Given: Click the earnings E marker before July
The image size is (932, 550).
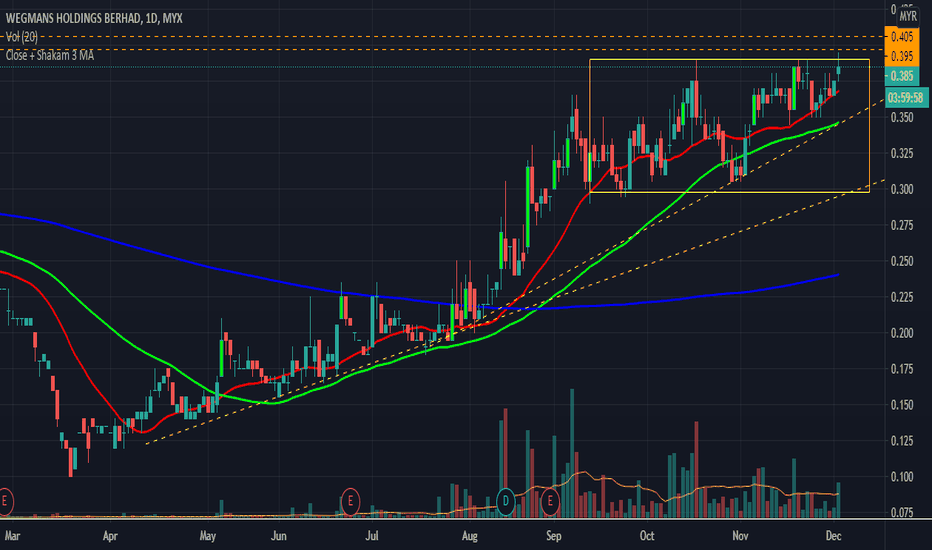Looking at the screenshot, I should [x=350, y=501].
